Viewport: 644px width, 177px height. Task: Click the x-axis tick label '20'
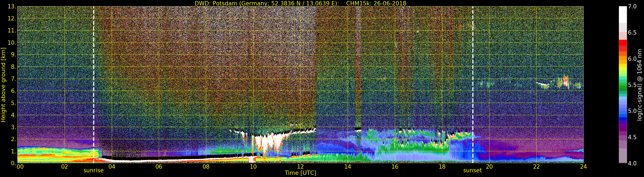(x=489, y=167)
